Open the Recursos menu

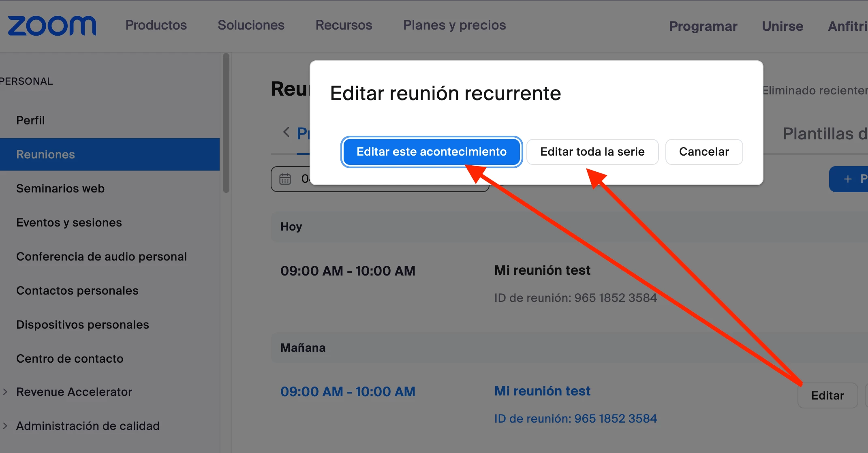pyautogui.click(x=344, y=25)
